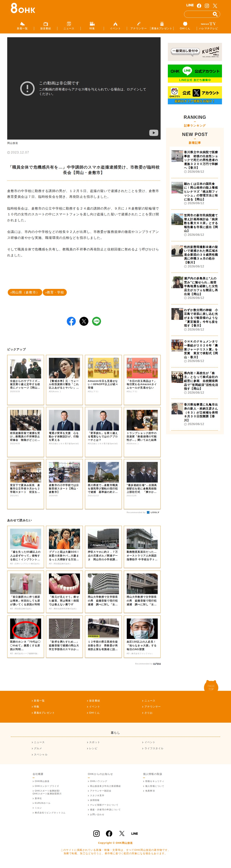Viewport: 231px width, 868px height.
Task: Open the footer 情報セキュリティ link
Action: pos(154,781)
